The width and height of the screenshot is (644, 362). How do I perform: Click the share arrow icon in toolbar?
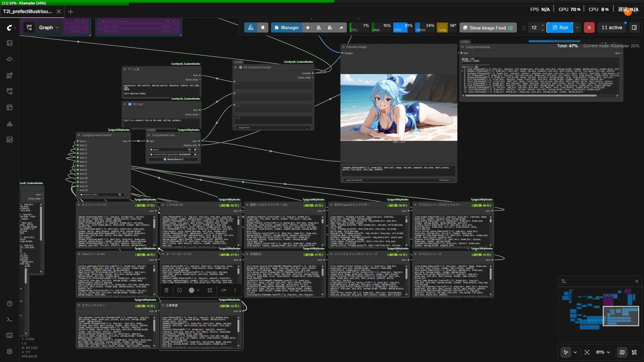pos(341,27)
